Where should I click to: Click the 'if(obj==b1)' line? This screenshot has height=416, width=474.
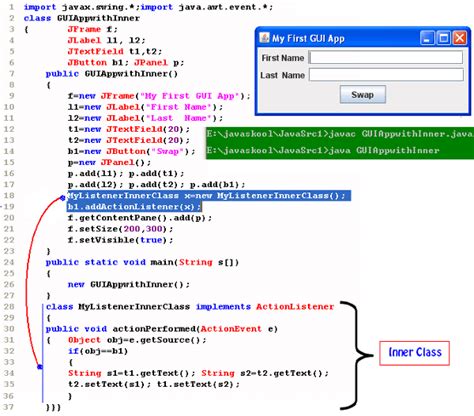pyautogui.click(x=98, y=351)
